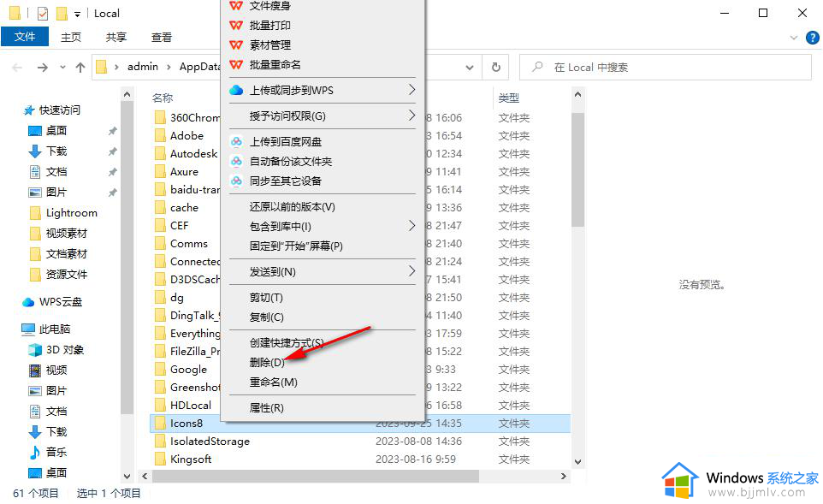The height and width of the screenshot is (504, 823).
Task: Click the 在 Local 中搜索 search box
Action: [x=665, y=68]
